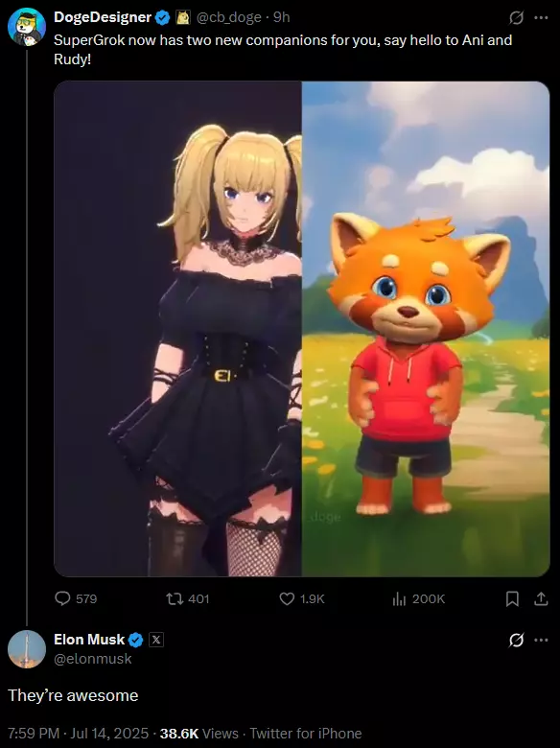Screen dimensions: 560x748
Task: Click the @elonmusk handle
Action: 93,659
